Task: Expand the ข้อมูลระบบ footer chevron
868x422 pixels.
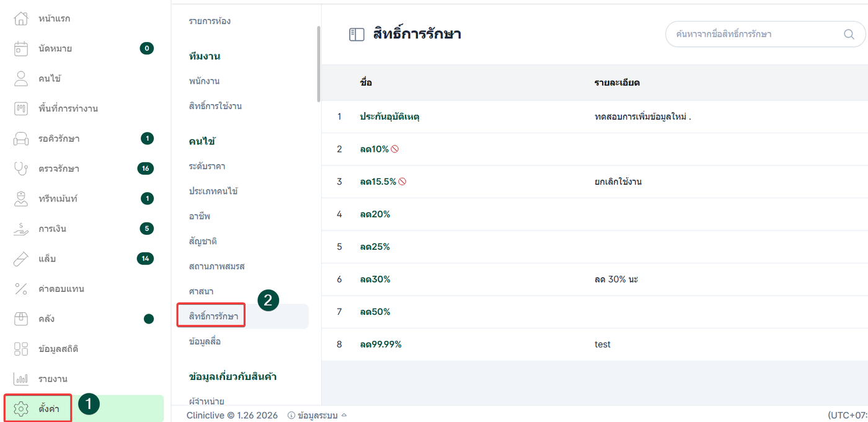Action: pos(344,415)
